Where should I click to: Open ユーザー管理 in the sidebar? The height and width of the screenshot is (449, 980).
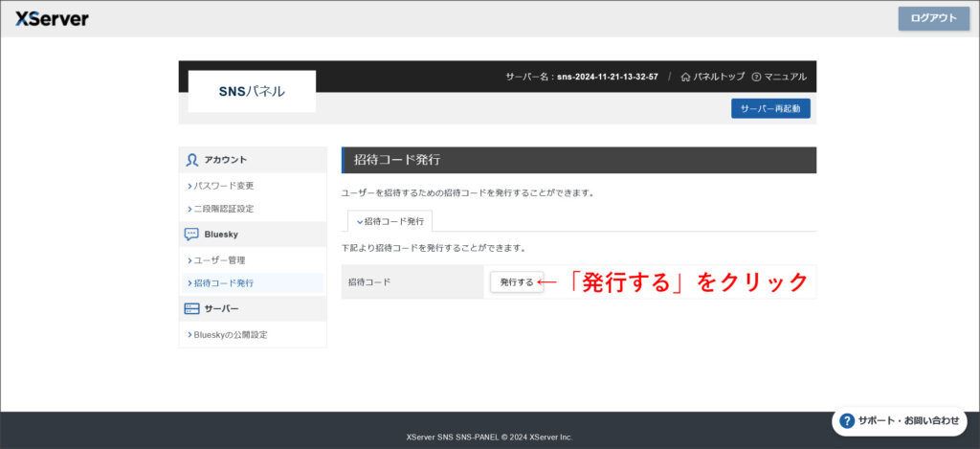(219, 260)
